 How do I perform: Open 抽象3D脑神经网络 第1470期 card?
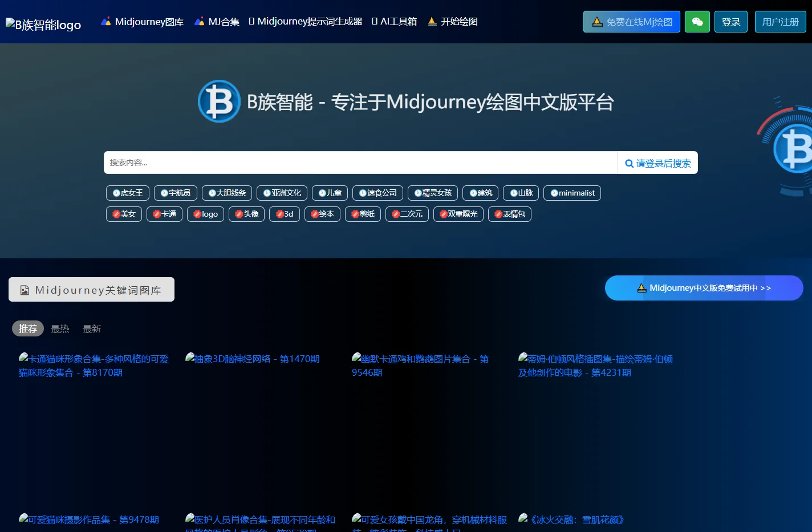pyautogui.click(x=253, y=359)
